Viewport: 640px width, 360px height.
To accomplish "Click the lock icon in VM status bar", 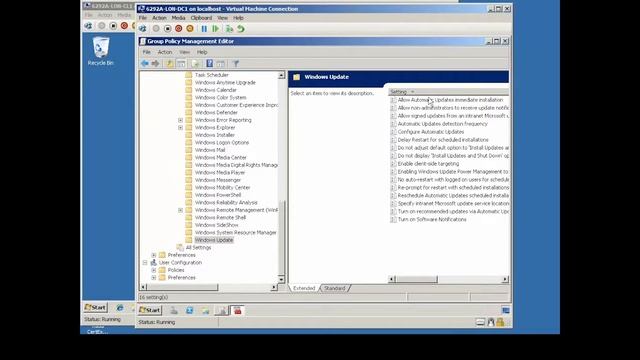I will point(500,322).
